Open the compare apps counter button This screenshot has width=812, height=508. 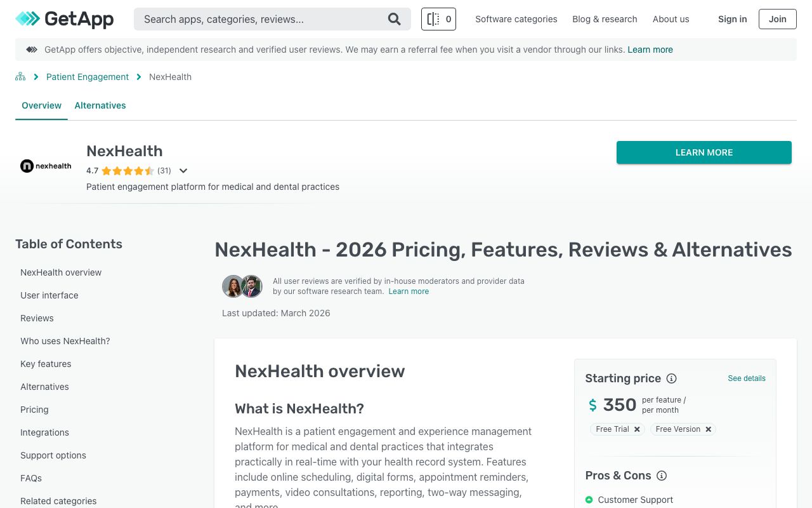click(x=438, y=19)
